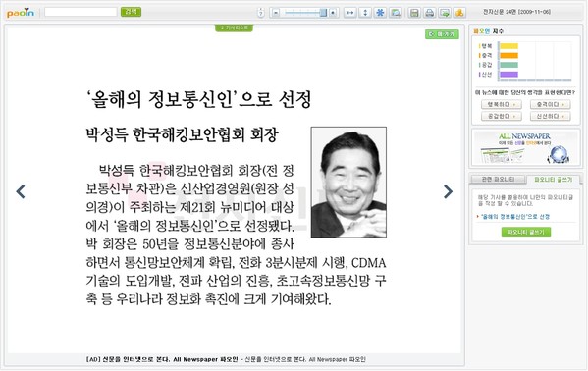The width and height of the screenshot is (588, 371).
Task: Click the 신선하다 reaction button
Action: coord(550,116)
